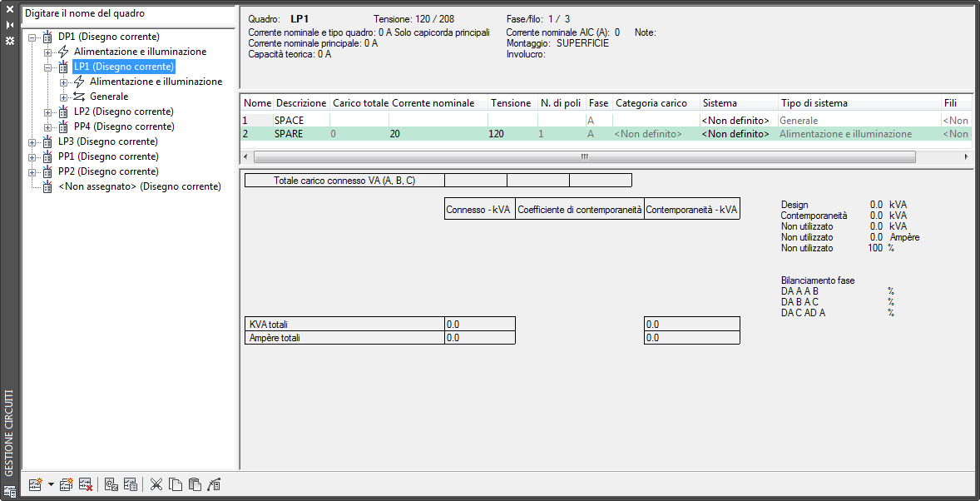
Task: Expand the PP4 tree node
Action: pos(47,127)
